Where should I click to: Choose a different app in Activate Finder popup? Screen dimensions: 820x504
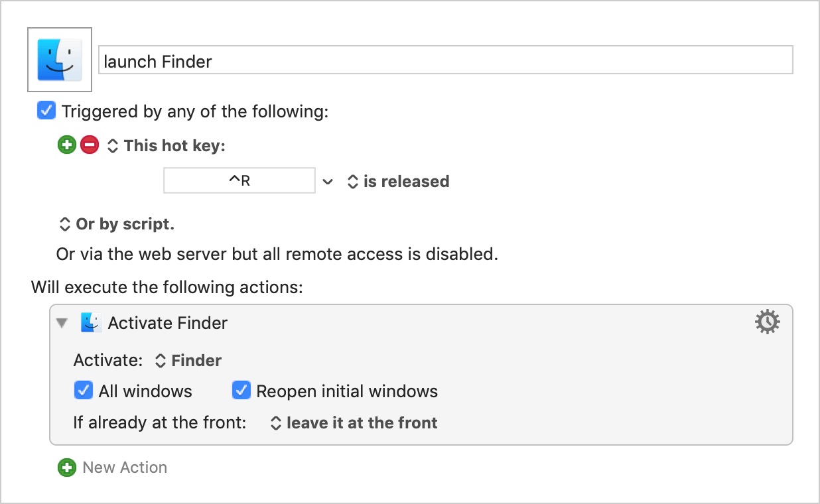[188, 361]
